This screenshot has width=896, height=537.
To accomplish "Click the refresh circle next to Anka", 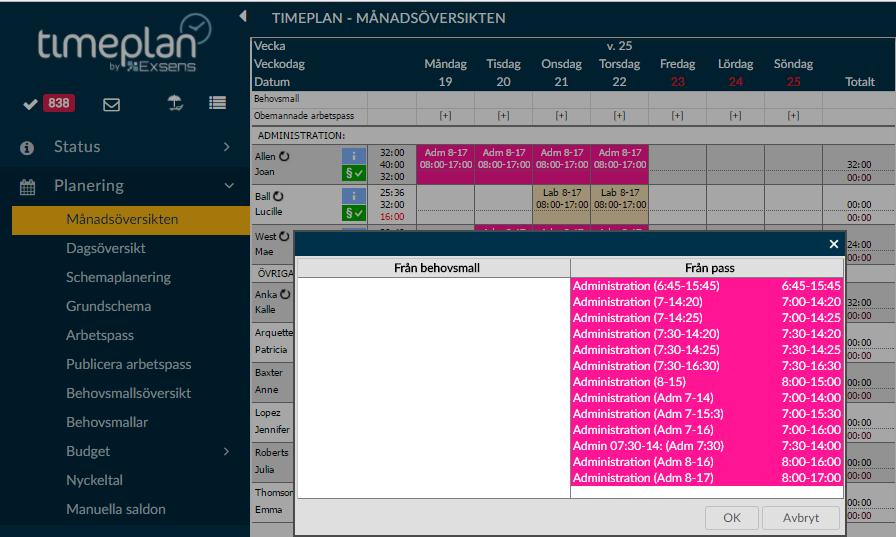I will [285, 294].
